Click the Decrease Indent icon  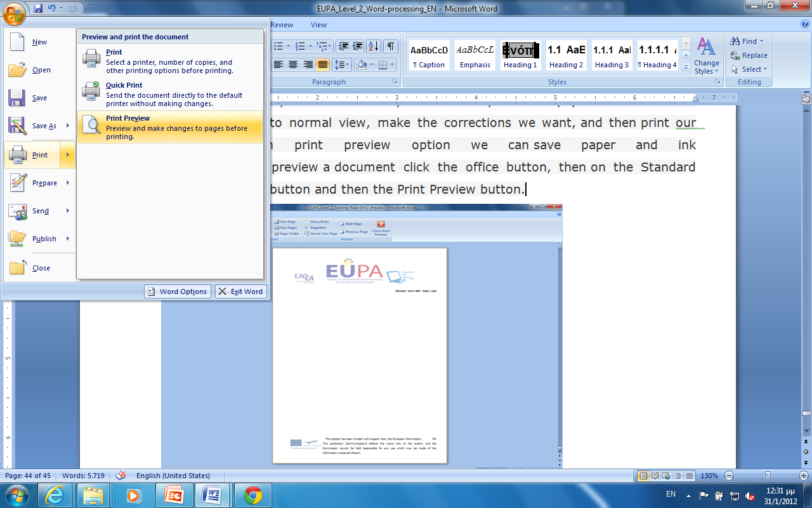[343, 46]
